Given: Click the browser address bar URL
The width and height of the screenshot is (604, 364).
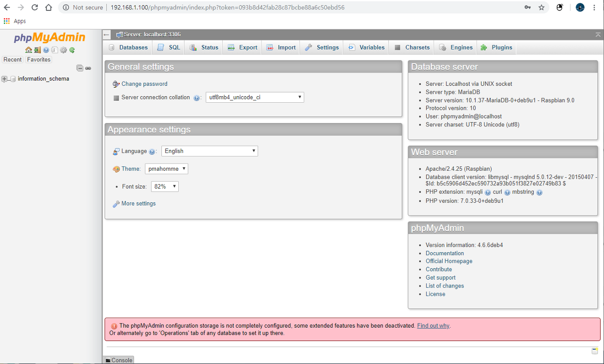Looking at the screenshot, I should (x=227, y=8).
